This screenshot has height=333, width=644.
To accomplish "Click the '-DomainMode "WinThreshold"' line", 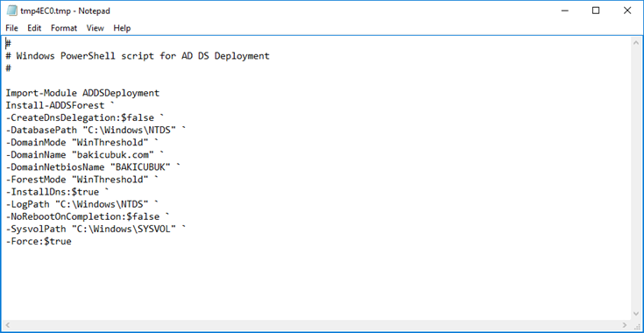I will pyautogui.click(x=82, y=143).
